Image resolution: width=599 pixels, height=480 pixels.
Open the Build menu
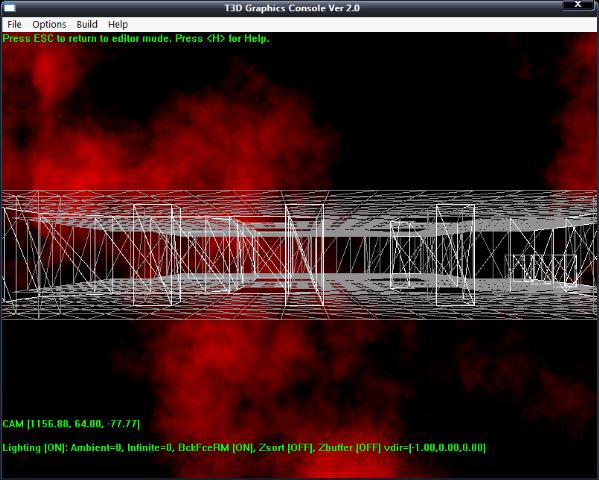pos(87,24)
